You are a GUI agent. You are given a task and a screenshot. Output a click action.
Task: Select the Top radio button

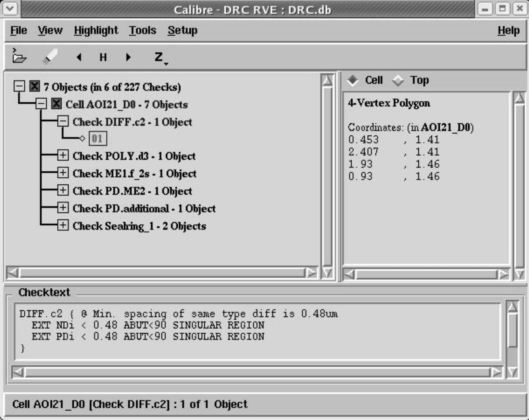point(398,81)
